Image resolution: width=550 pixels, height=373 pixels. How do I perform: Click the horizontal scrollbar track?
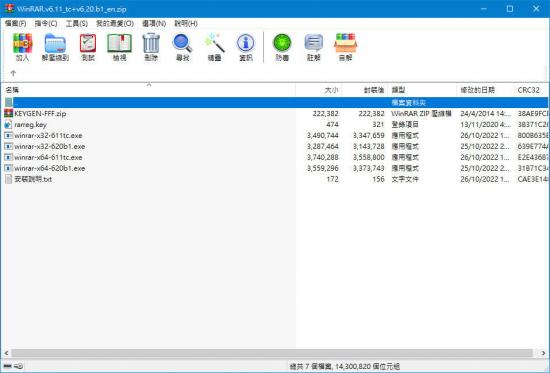(272, 353)
